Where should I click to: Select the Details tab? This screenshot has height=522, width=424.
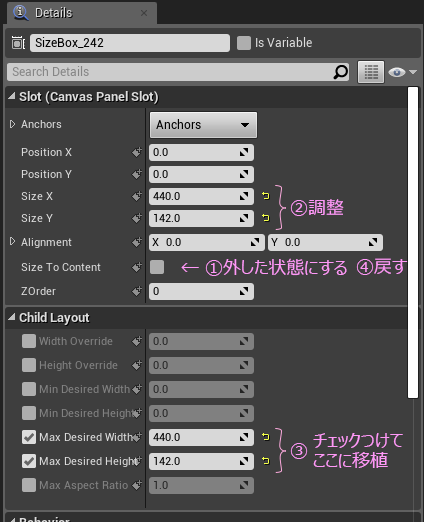point(82,13)
